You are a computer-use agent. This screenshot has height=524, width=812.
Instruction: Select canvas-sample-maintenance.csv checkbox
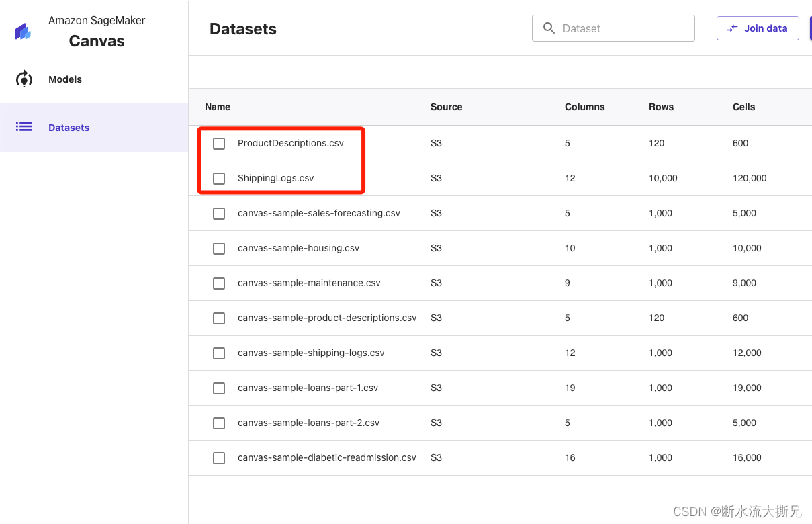[219, 283]
